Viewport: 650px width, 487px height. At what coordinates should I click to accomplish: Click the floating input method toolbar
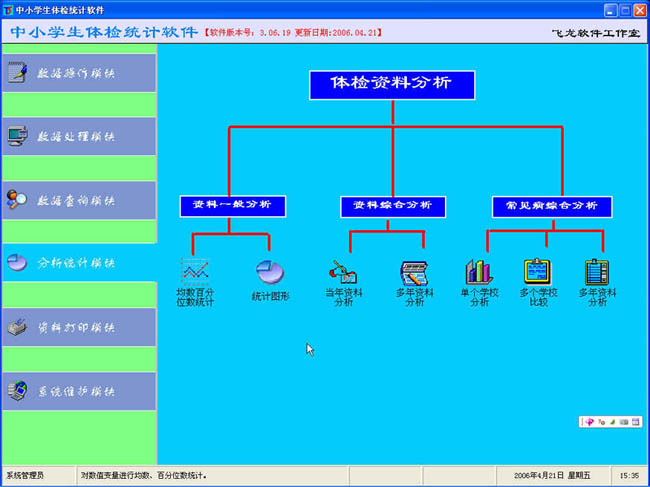click(608, 423)
